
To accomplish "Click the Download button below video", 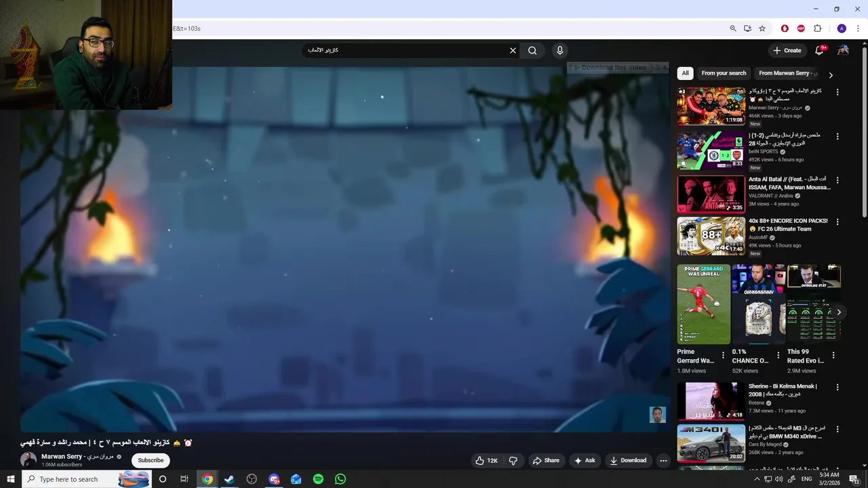I will point(628,460).
